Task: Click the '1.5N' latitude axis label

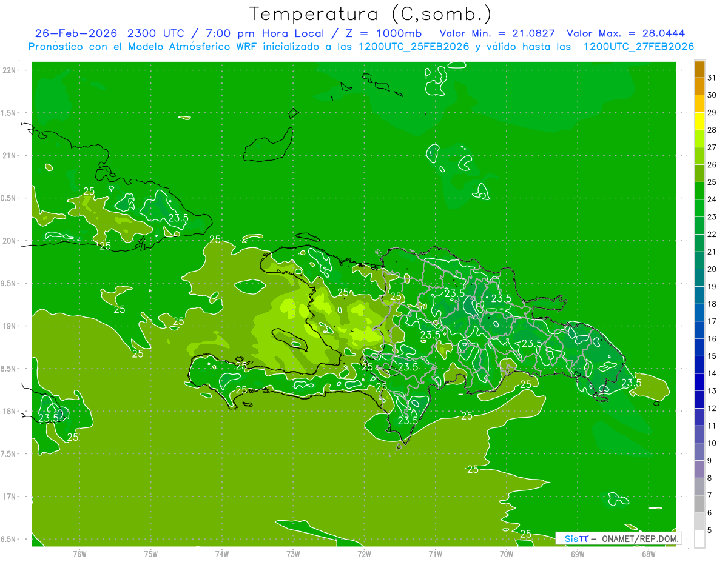Action: (x=10, y=113)
